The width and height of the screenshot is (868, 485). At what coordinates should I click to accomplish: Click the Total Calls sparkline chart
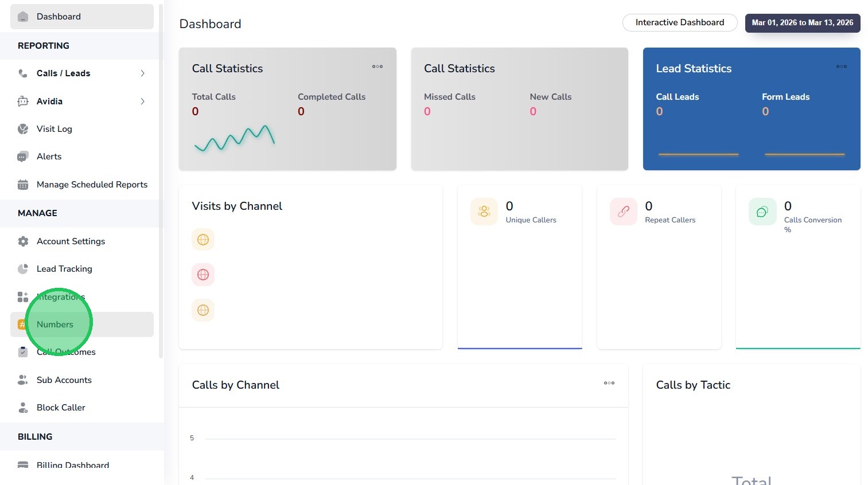[235, 138]
